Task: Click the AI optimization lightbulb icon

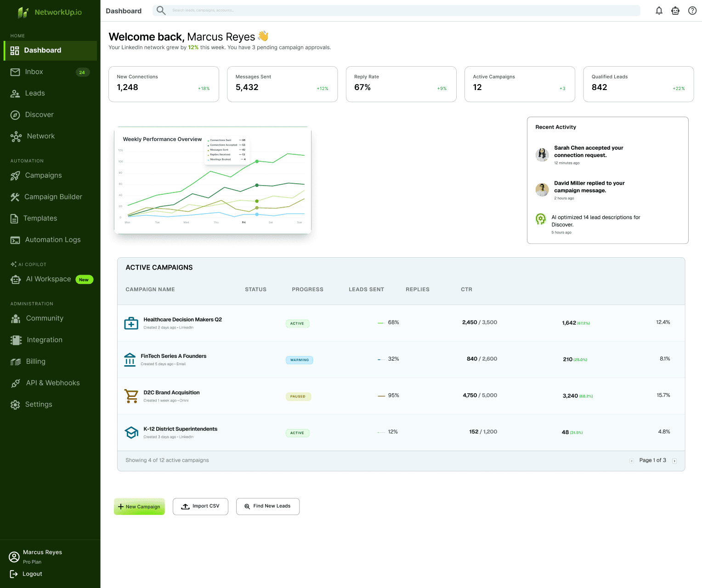Action: point(541,219)
